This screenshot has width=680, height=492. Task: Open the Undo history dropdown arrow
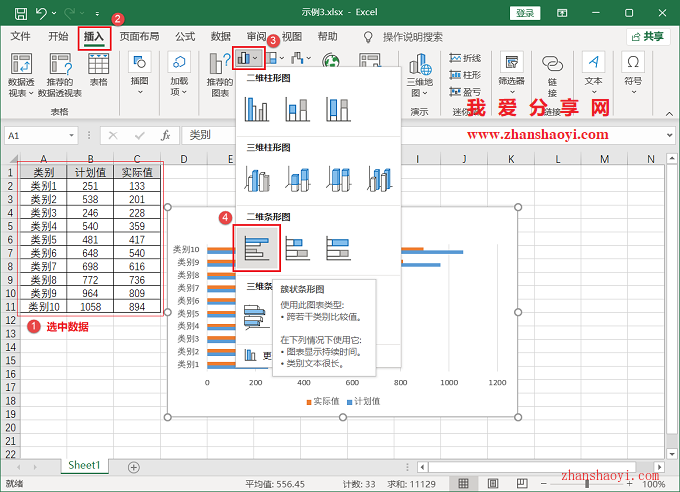[x=54, y=13]
